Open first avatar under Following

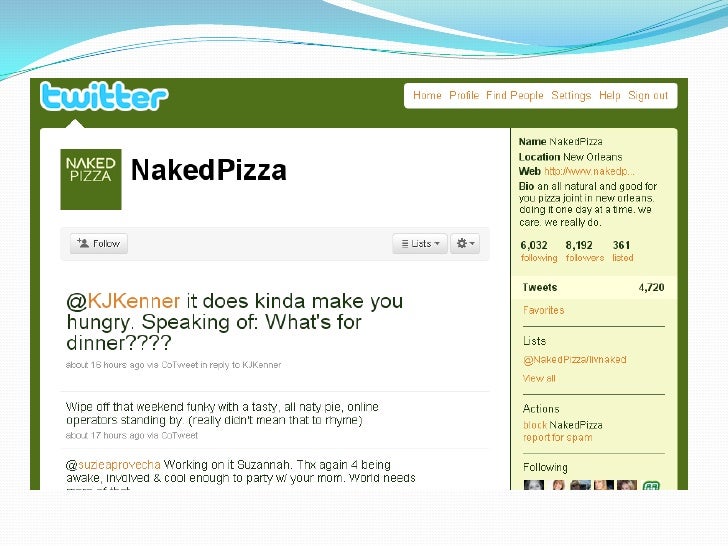point(533,485)
